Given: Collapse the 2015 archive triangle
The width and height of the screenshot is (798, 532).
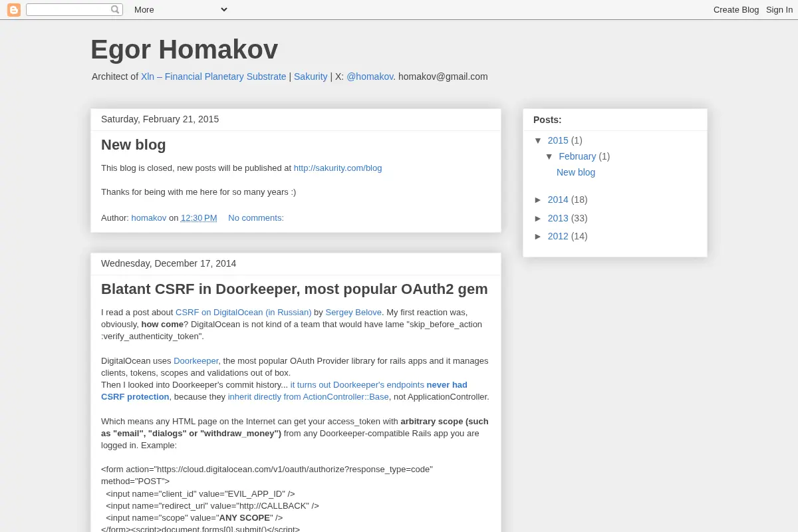Looking at the screenshot, I should (x=539, y=140).
